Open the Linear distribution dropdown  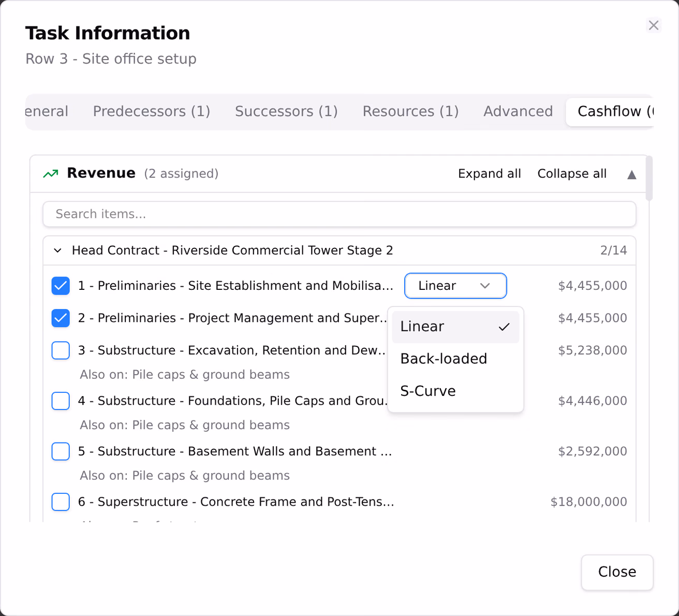pos(455,286)
